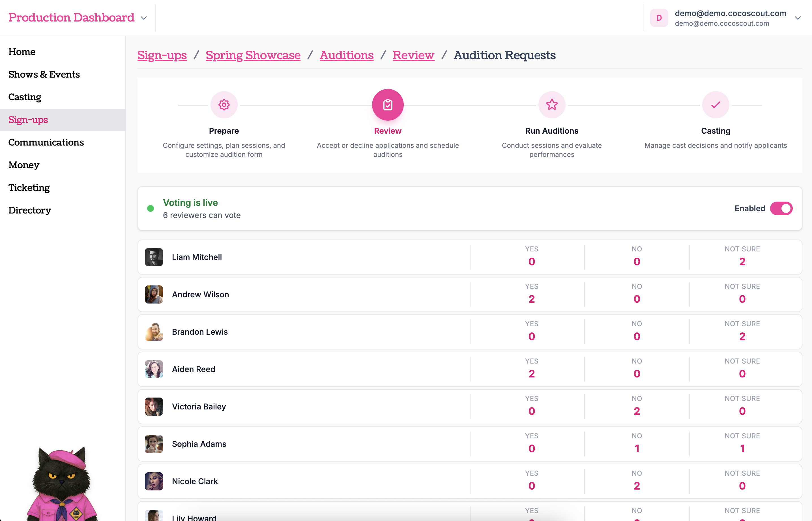This screenshot has height=521, width=812.
Task: Click the demo user avatar D
Action: point(659,18)
